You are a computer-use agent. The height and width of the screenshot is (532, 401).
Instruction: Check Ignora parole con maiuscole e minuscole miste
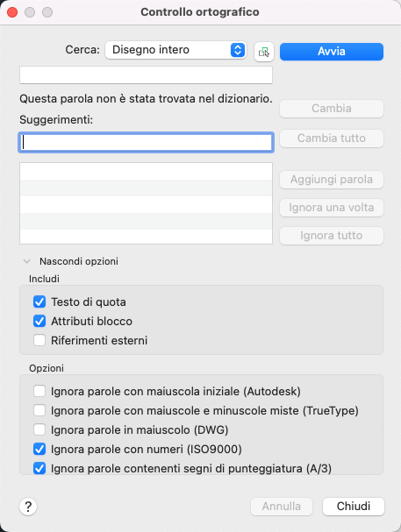coord(39,410)
